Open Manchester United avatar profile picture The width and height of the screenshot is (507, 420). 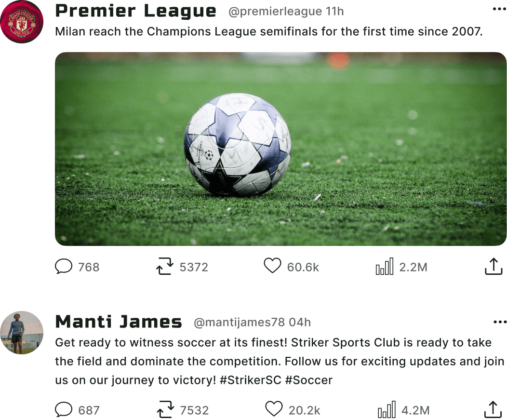tap(22, 22)
